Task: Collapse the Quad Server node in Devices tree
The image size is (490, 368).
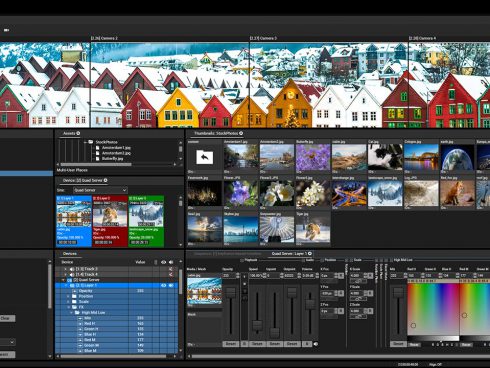Action: coord(63,280)
